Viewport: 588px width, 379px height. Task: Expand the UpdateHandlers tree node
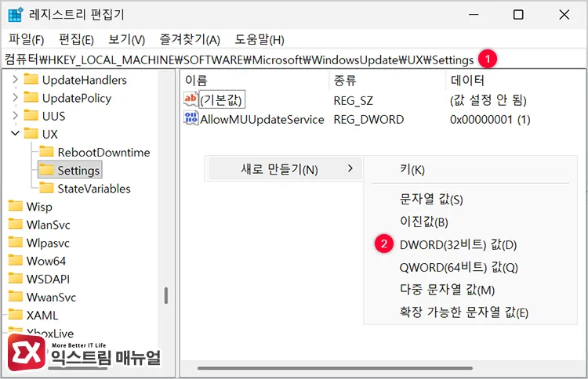pyautogui.click(x=15, y=79)
